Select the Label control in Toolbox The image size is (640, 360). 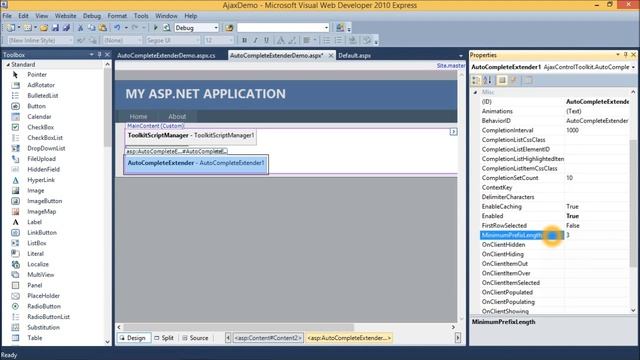tap(34, 222)
